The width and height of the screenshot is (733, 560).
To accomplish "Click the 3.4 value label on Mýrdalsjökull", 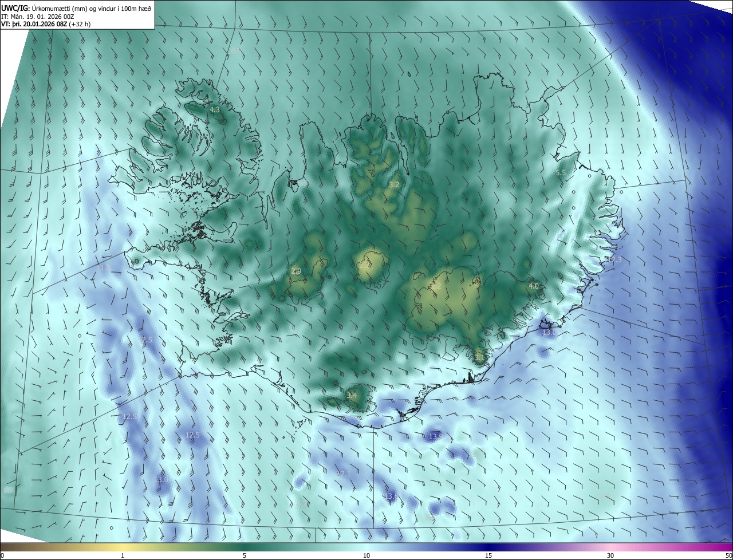I will pyautogui.click(x=352, y=395).
